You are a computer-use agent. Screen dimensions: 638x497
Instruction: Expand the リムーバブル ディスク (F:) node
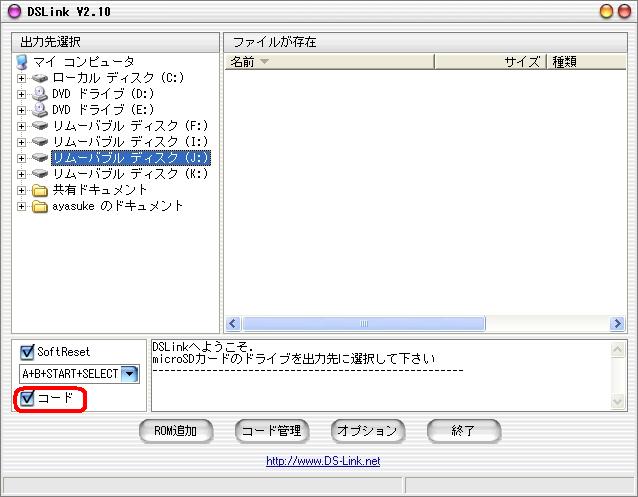(x=22, y=126)
